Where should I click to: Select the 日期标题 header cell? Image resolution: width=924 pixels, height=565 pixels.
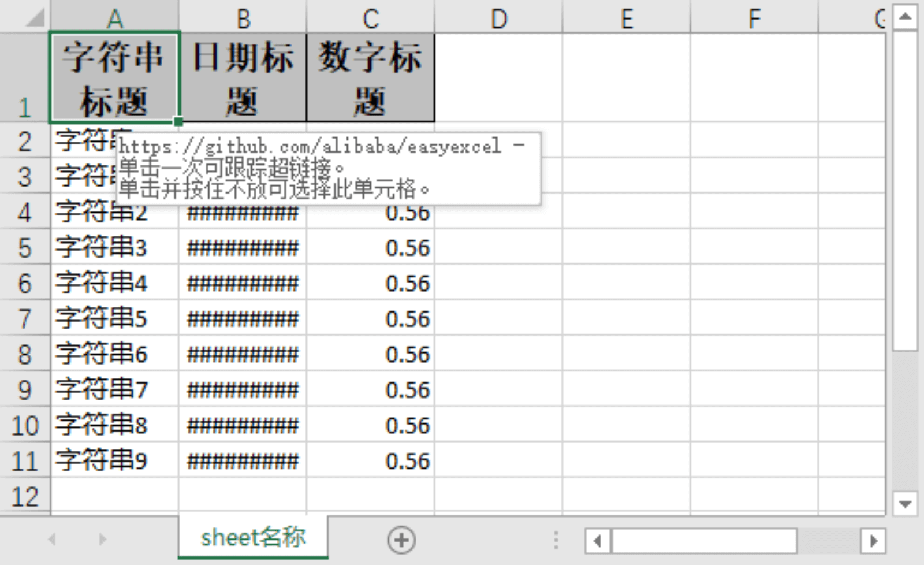(243, 78)
